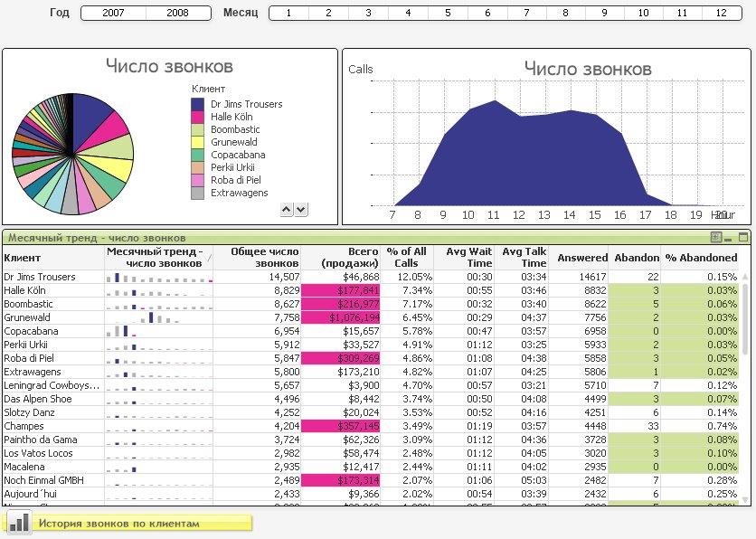Sort by Avg Wait Time column header
Image resolution: width=756 pixels, height=539 pixels.
[463, 258]
